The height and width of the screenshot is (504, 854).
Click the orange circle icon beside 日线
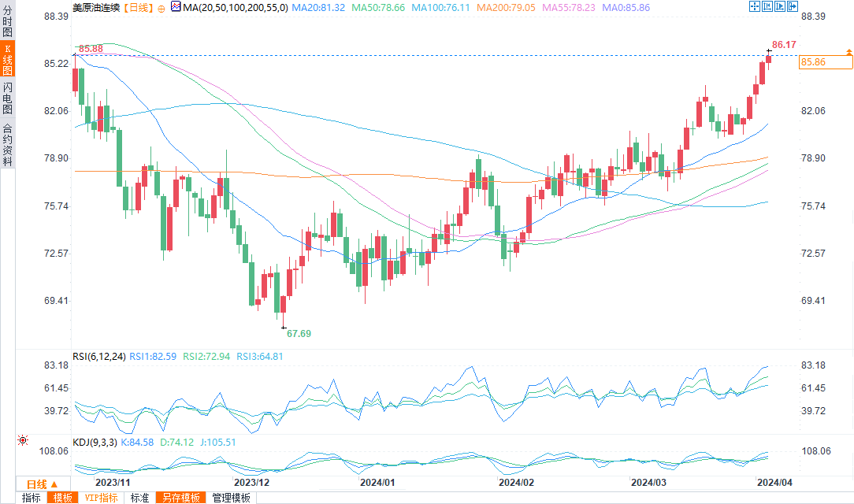(161, 7)
